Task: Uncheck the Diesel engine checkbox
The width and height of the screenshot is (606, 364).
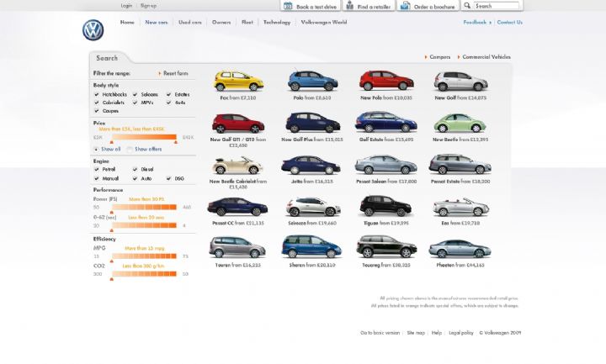Action: [135, 169]
